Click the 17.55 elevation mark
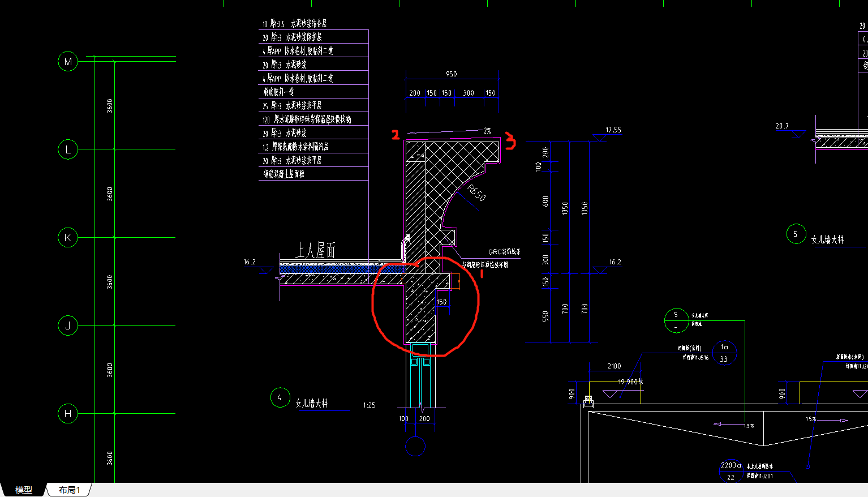This screenshot has height=497, width=868. pos(613,130)
